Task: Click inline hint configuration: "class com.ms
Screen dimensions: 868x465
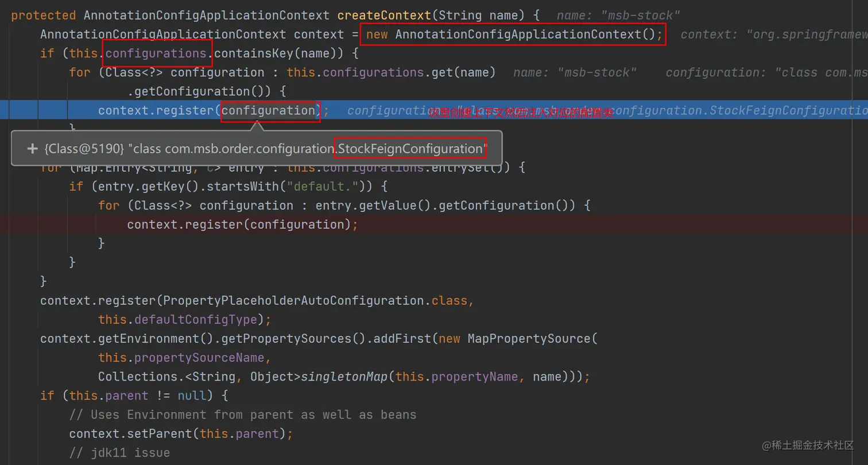Action: click(x=766, y=72)
